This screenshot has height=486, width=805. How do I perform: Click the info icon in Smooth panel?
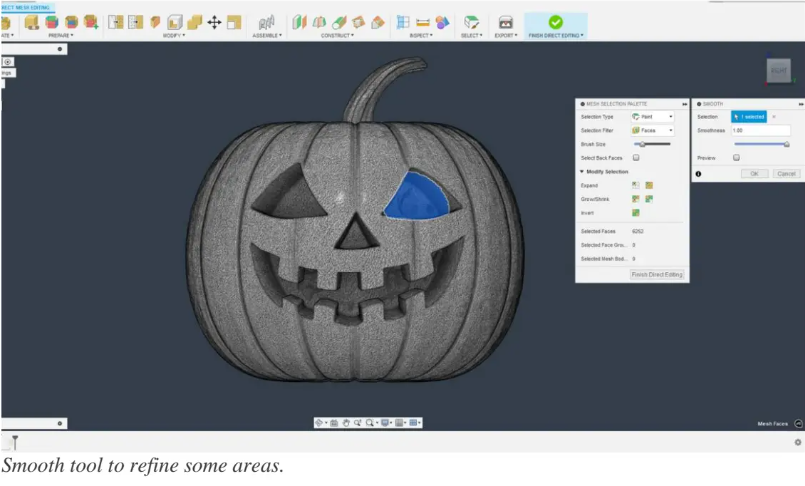tap(698, 174)
